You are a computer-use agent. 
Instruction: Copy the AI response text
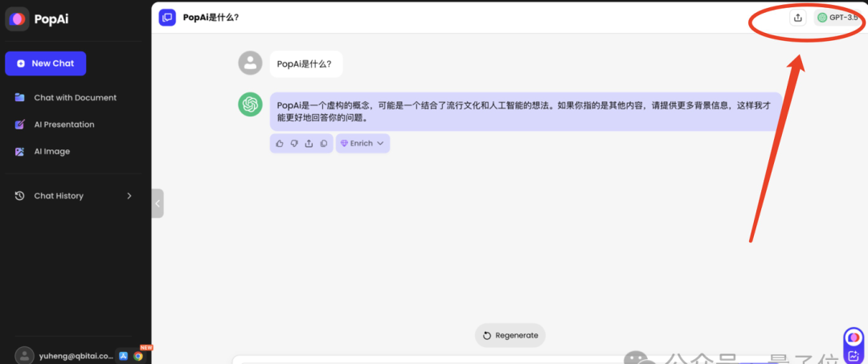click(324, 143)
